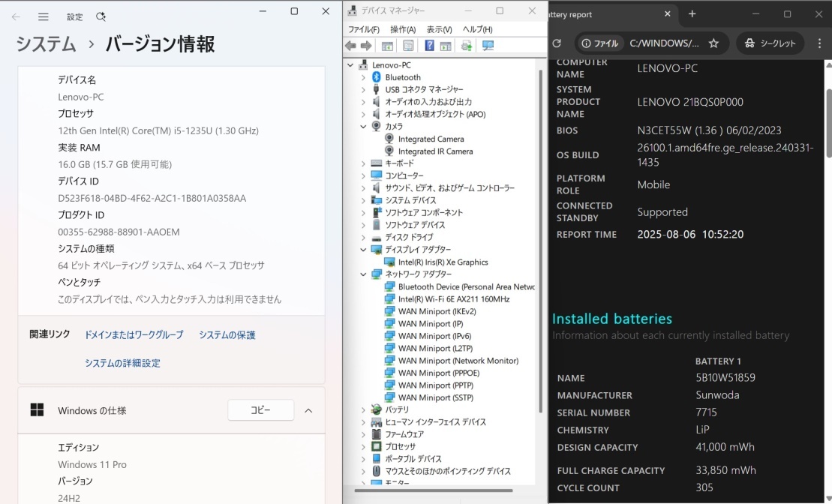Click the update driver toolbar icon
The image size is (832, 504).
(x=467, y=46)
